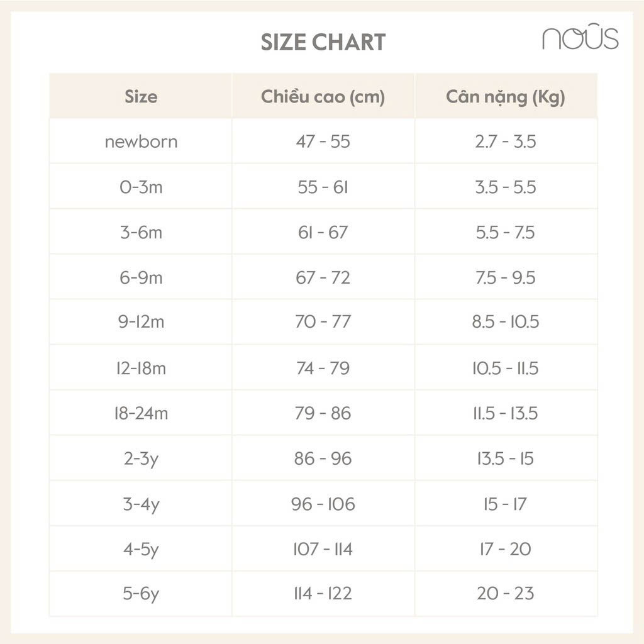
Task: Select the 20 - 23 weight cell
Action: coord(505,593)
